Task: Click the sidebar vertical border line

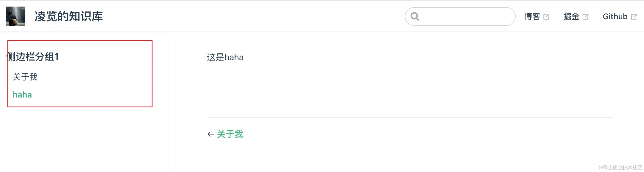Action: click(168, 102)
